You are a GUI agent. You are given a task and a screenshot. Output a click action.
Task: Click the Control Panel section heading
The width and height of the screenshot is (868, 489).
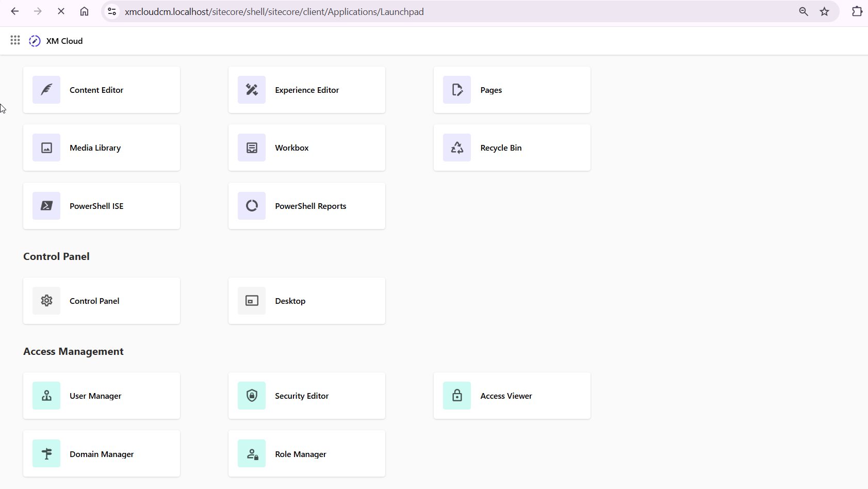(56, 256)
